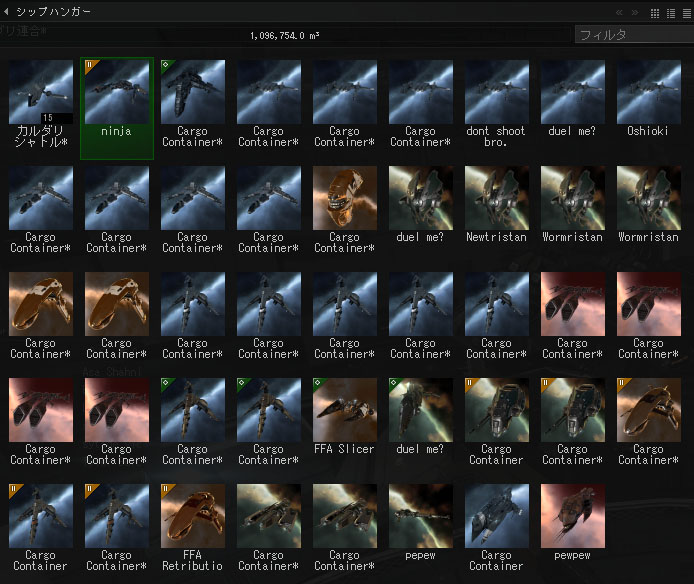The image size is (694, 584).
Task: Select the FFA Slicer ship
Action: (345, 417)
